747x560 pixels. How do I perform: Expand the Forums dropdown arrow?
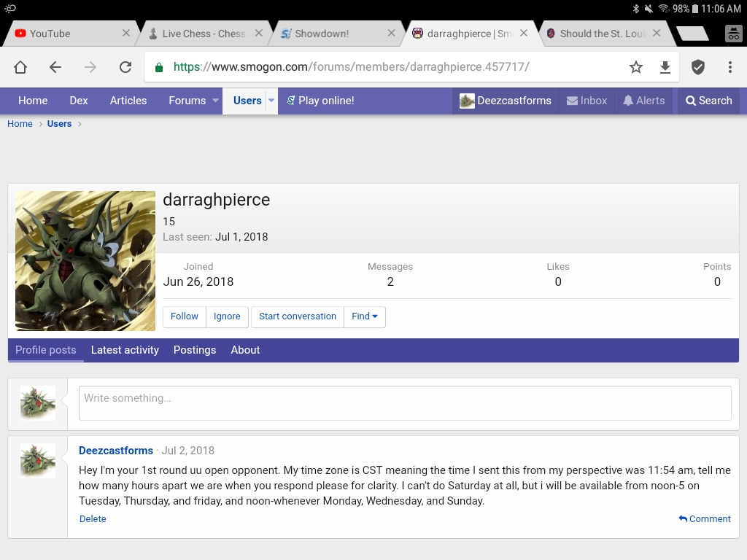click(215, 101)
